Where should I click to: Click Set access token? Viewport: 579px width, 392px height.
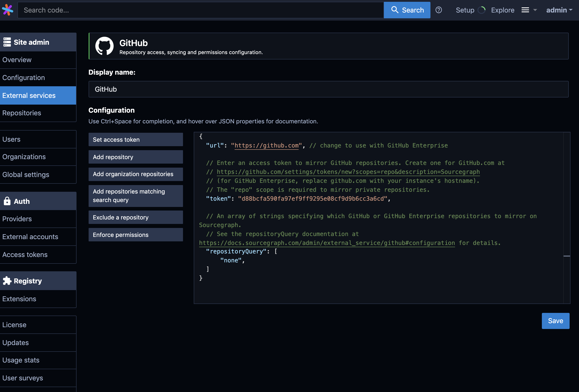tap(136, 139)
